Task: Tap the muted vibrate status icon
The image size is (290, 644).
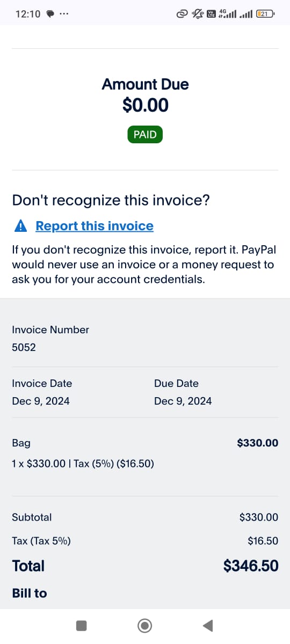Action: [x=197, y=14]
